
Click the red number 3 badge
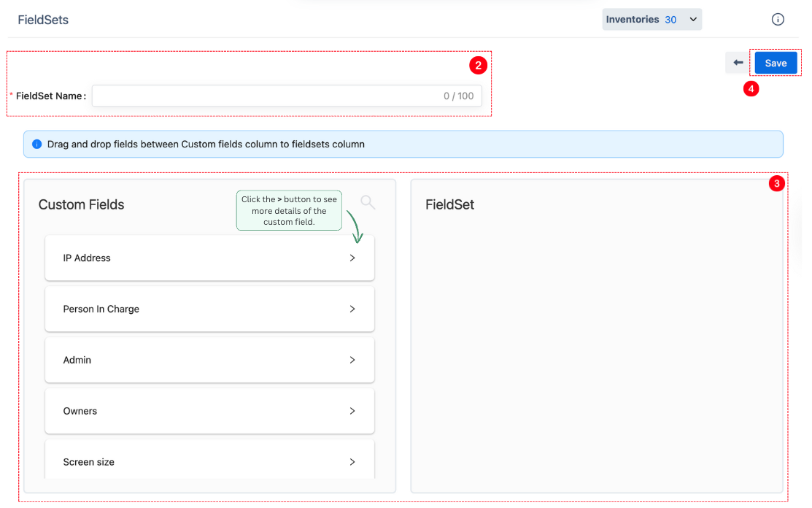pyautogui.click(x=777, y=184)
